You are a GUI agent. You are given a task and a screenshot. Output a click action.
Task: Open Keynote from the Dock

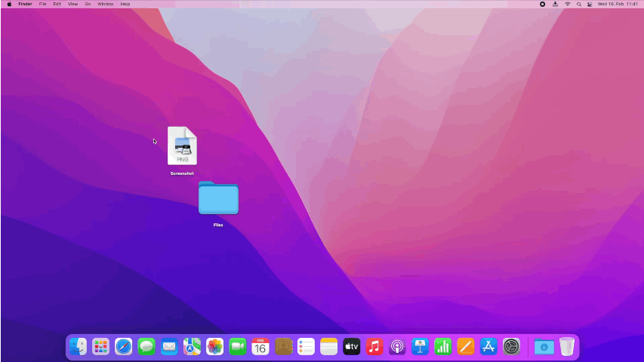pos(420,347)
